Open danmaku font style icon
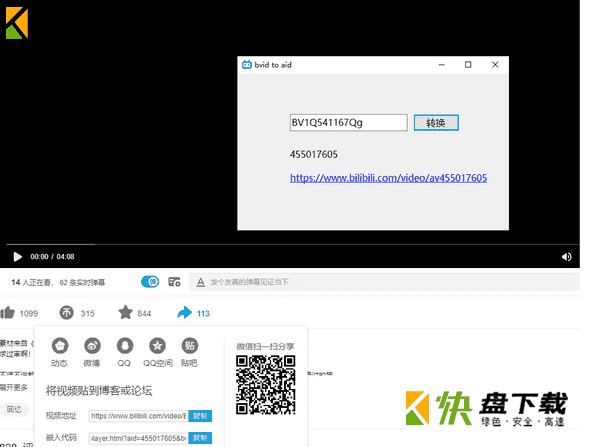The image size is (600, 447). pyautogui.click(x=201, y=282)
